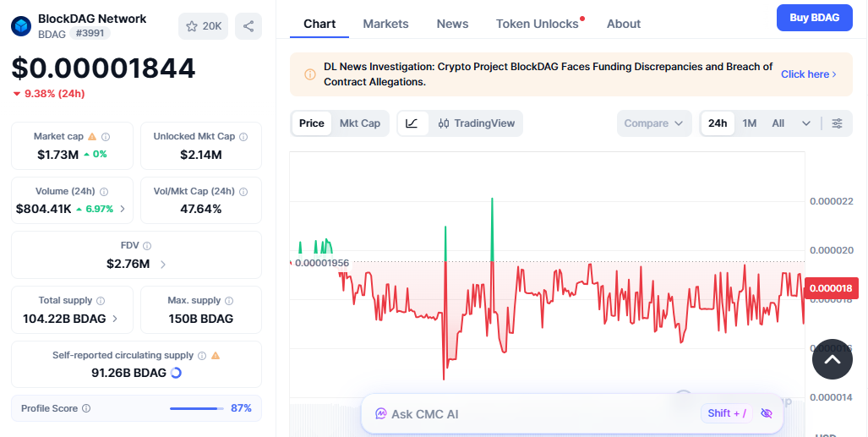Screen dimensions: 868x437
Task: Open the News tab
Action: (452, 24)
